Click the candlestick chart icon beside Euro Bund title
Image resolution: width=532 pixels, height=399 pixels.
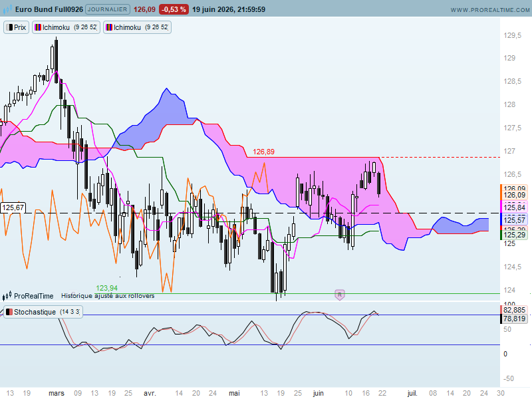point(7,9)
